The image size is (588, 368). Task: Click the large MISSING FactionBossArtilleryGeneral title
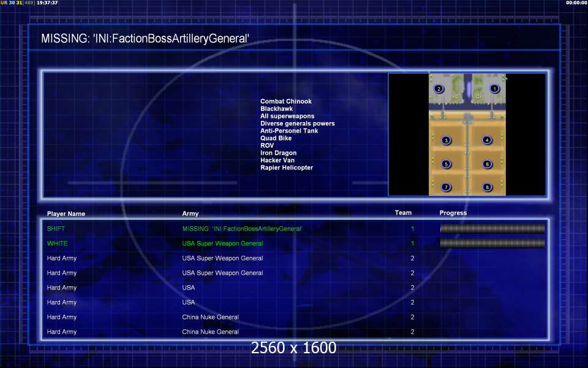(145, 38)
